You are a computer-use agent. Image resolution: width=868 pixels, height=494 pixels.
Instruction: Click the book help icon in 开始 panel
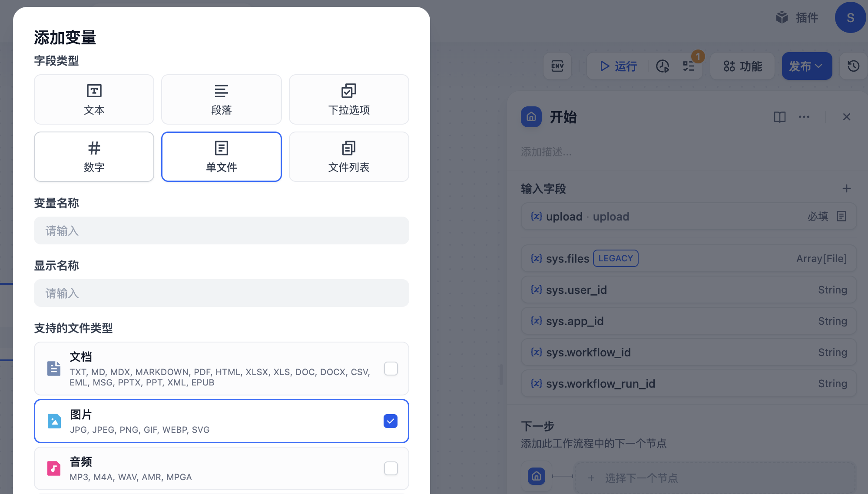pos(779,117)
